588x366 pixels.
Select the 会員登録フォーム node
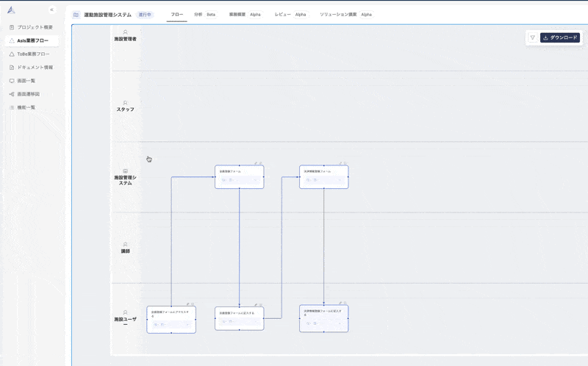240,176
